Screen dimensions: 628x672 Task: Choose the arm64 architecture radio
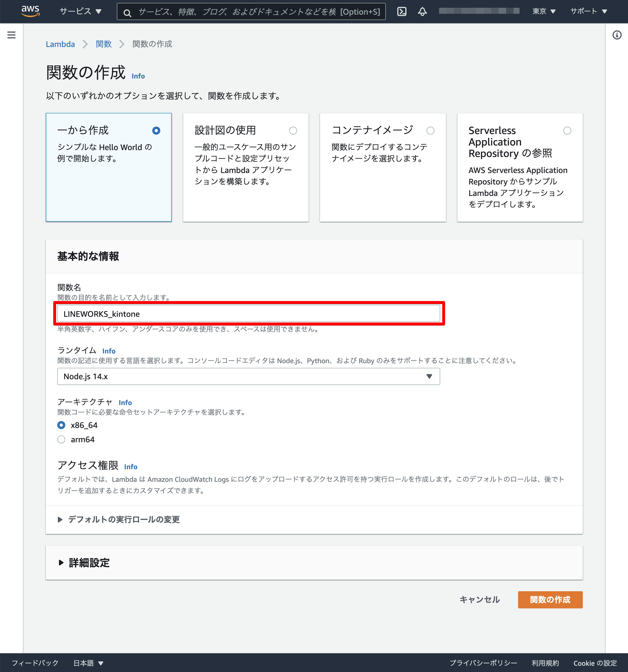pyautogui.click(x=61, y=439)
